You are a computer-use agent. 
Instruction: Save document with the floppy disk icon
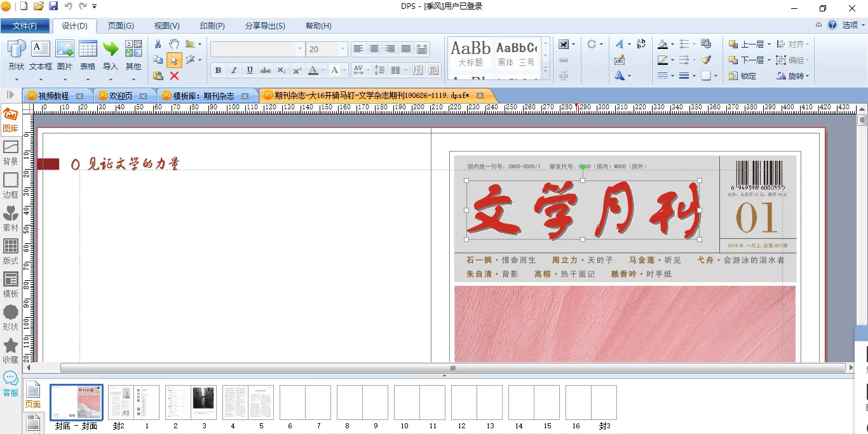[x=53, y=6]
